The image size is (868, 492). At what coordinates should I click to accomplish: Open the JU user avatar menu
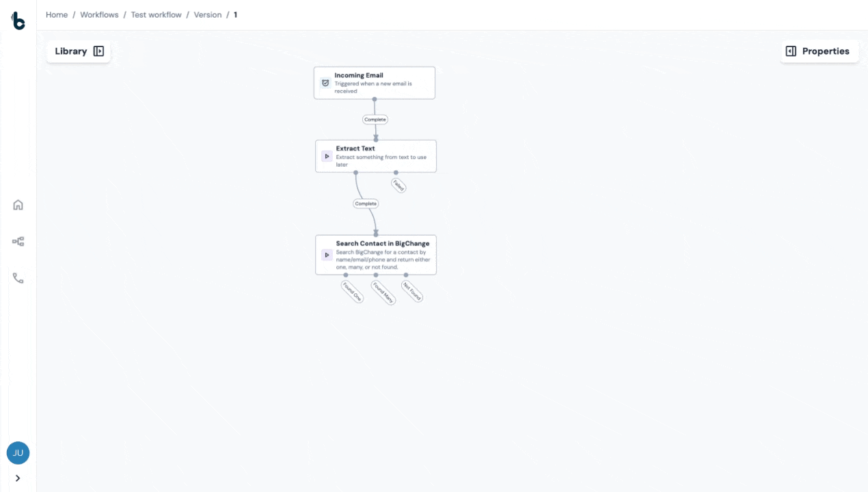pos(18,452)
